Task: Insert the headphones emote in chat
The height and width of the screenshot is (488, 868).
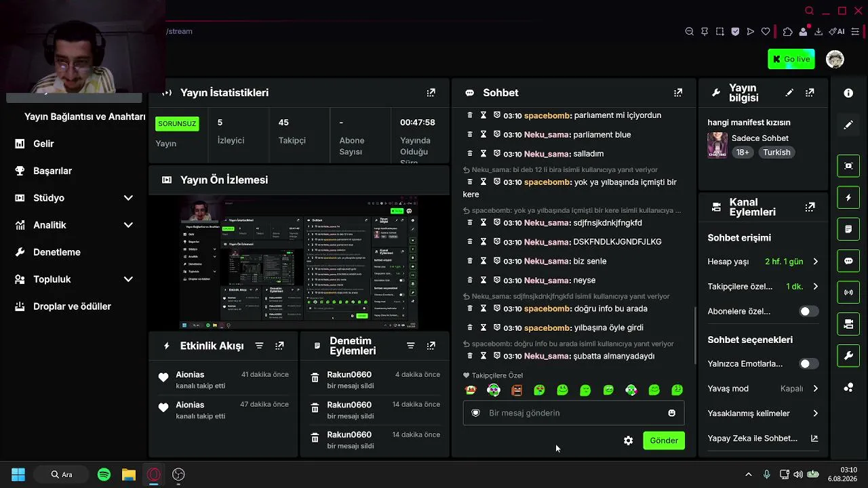Action: pos(494,390)
